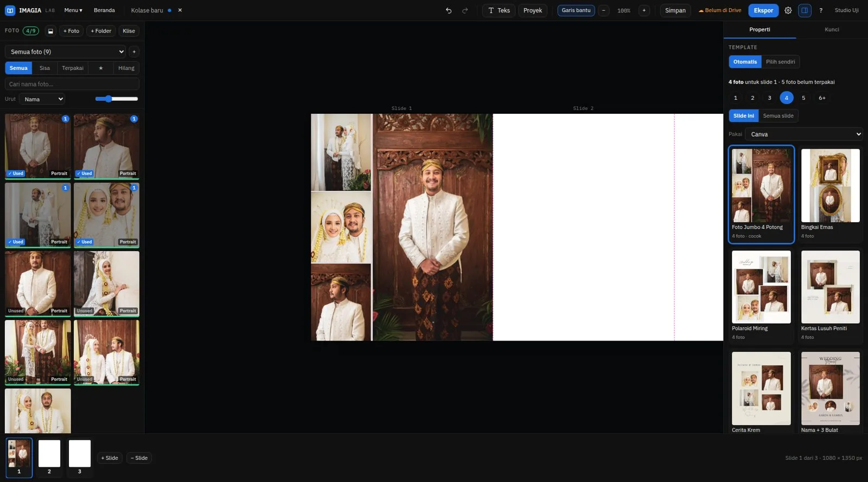Open the Pakai Canva style dropdown

pyautogui.click(x=803, y=134)
